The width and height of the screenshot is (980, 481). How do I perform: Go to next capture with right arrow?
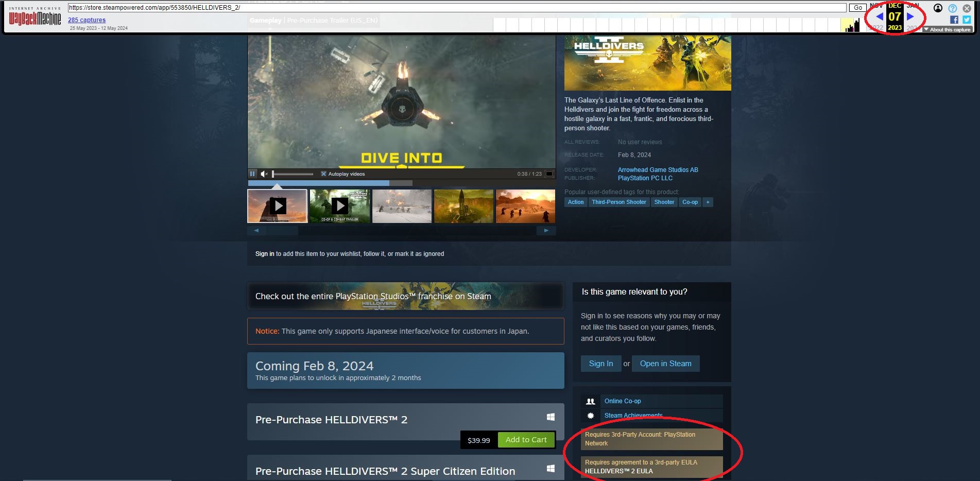click(x=910, y=16)
